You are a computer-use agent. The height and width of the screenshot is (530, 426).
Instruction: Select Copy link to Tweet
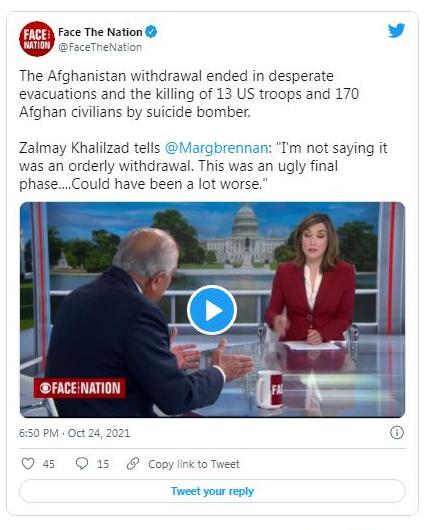pyautogui.click(x=194, y=464)
